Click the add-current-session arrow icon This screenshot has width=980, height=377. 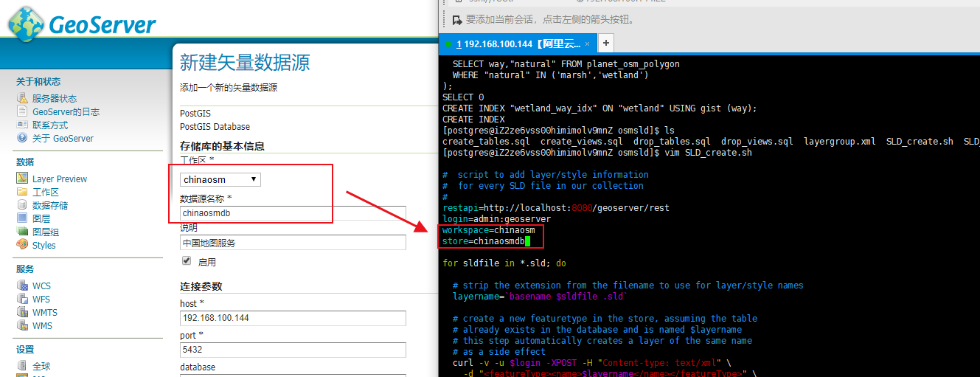[x=456, y=19]
